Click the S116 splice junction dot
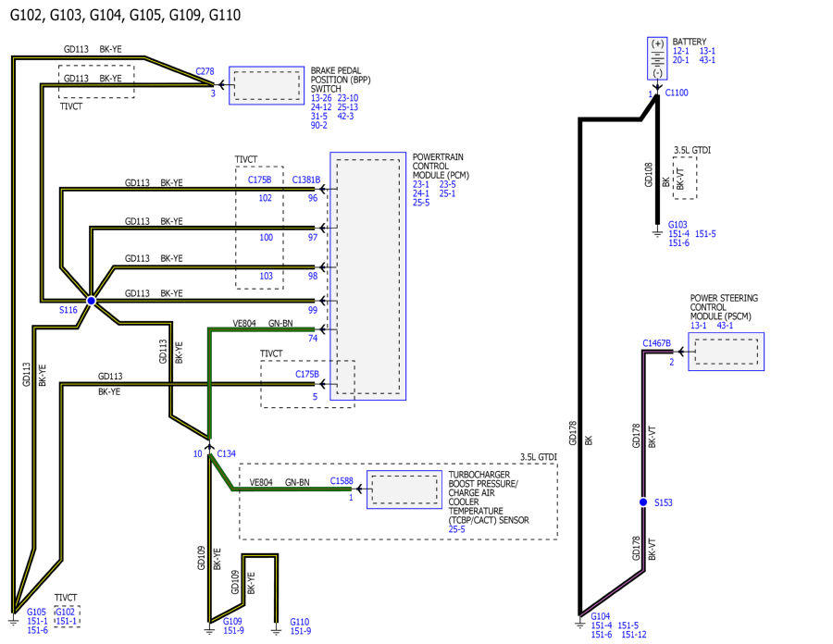Image resolution: width=833 pixels, height=644 pixels. [92, 301]
